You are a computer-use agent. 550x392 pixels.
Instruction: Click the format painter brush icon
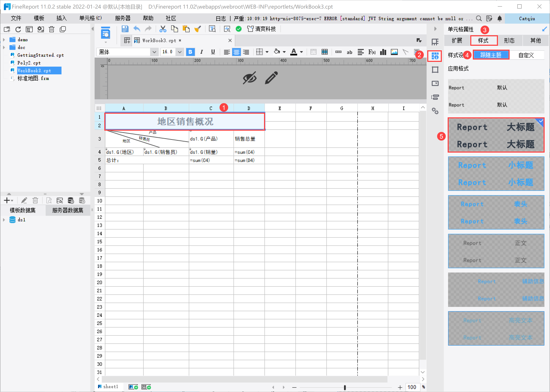(198, 29)
